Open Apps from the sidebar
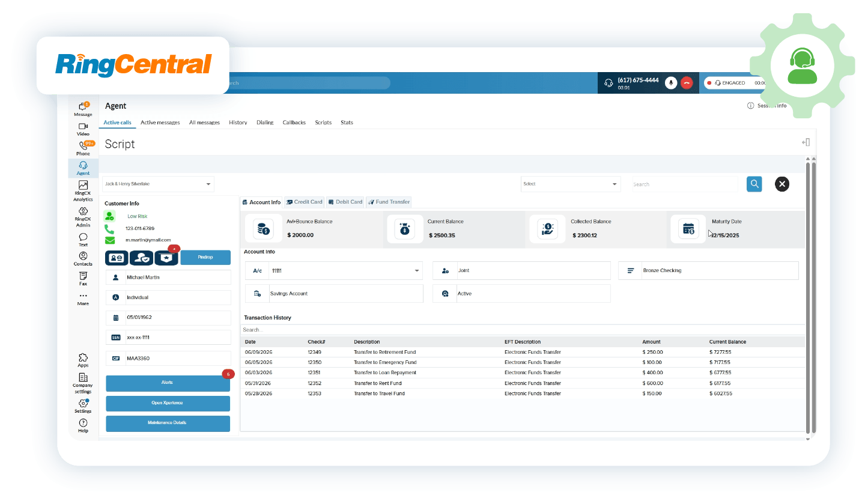The height and width of the screenshot is (504, 868). coord(83,360)
